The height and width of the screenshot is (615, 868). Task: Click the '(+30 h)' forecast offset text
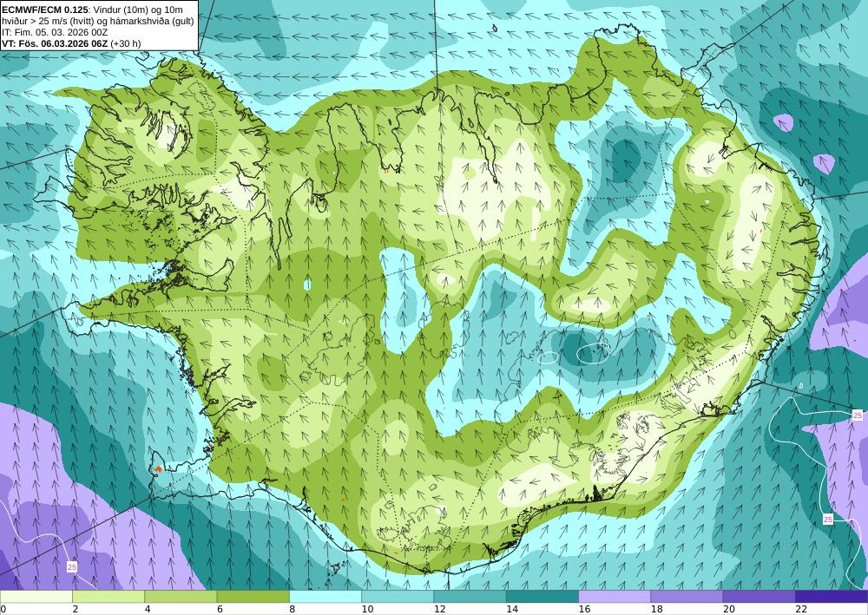click(126, 43)
